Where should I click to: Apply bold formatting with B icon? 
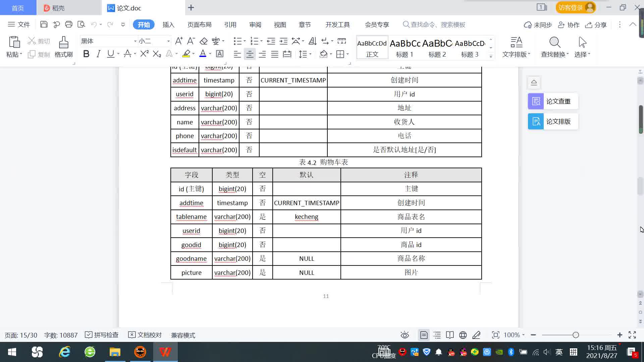[x=86, y=54]
